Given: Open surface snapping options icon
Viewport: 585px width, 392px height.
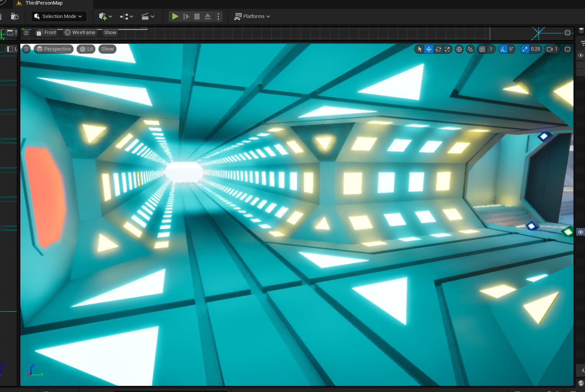Looking at the screenshot, I should coord(470,49).
